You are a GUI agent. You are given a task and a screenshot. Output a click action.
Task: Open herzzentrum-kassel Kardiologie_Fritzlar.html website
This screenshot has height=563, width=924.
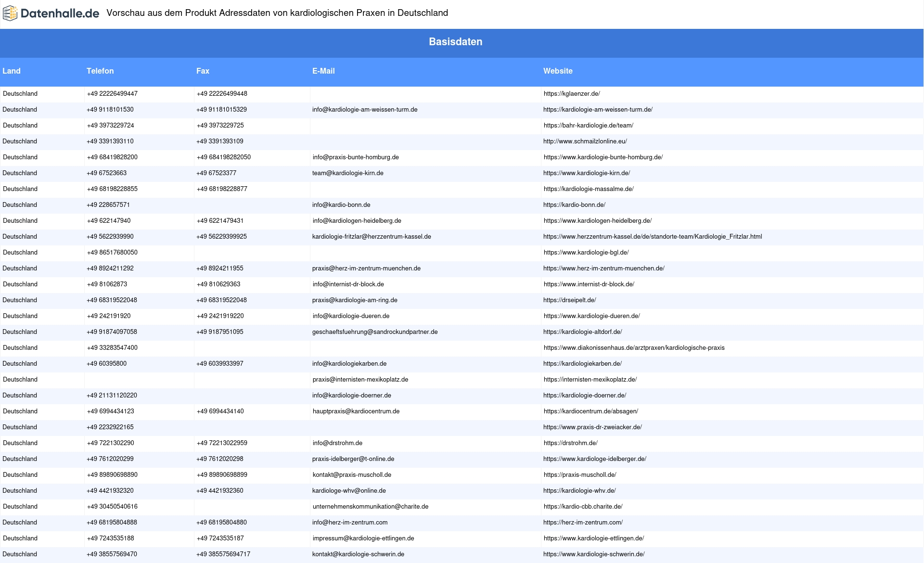point(653,237)
